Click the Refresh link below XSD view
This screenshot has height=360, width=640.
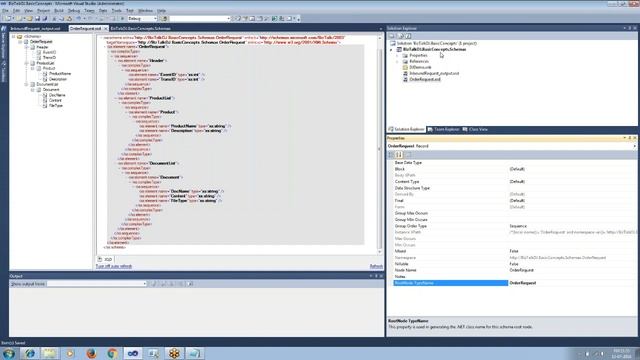click(x=376, y=266)
